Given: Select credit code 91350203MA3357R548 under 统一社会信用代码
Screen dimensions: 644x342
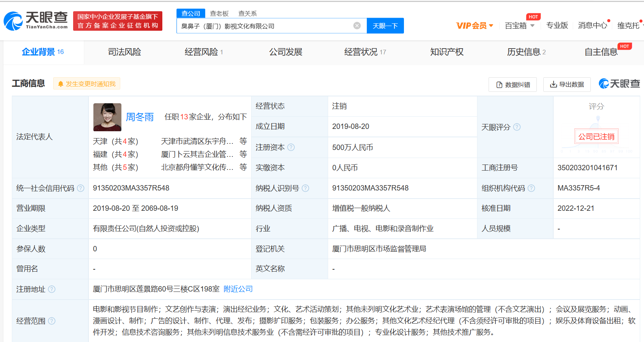Looking at the screenshot, I should [131, 188].
